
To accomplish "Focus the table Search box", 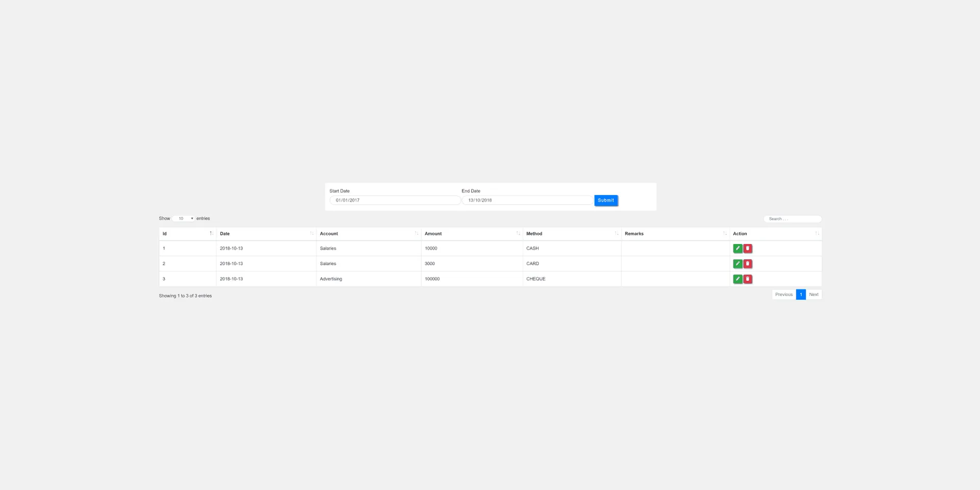I will (x=792, y=219).
